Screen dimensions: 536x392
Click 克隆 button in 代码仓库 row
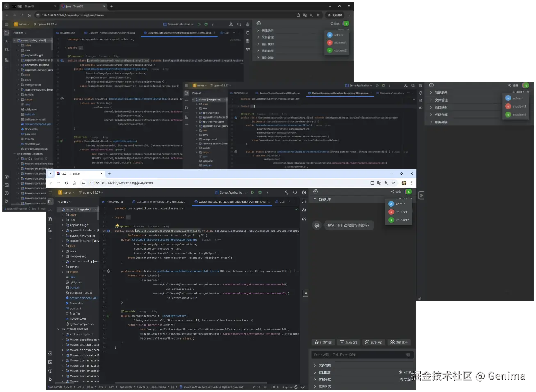coord(405,379)
